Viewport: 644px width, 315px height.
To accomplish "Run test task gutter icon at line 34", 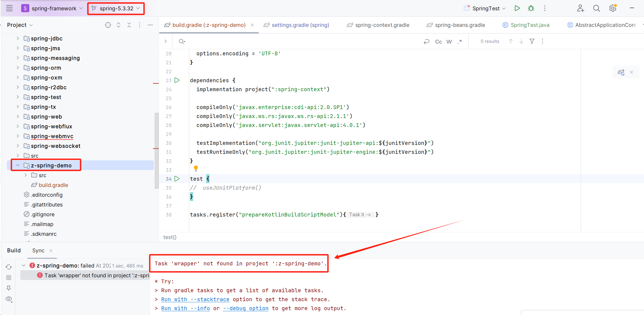I will 177,179.
